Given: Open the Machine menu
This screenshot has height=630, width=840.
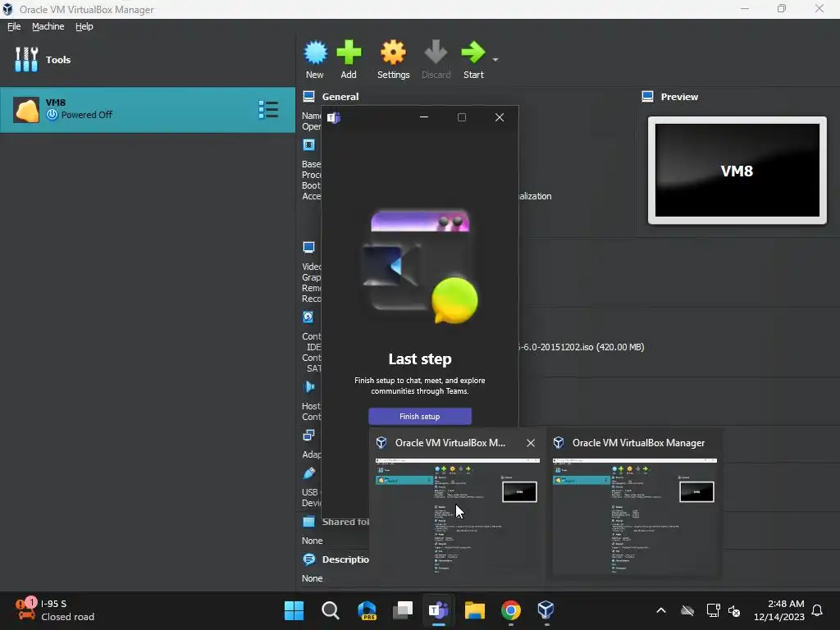Looking at the screenshot, I should click(48, 26).
